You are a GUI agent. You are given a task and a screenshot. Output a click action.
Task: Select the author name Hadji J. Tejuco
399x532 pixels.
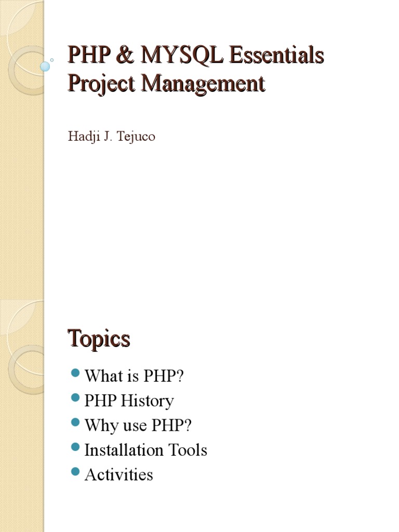tap(111, 137)
